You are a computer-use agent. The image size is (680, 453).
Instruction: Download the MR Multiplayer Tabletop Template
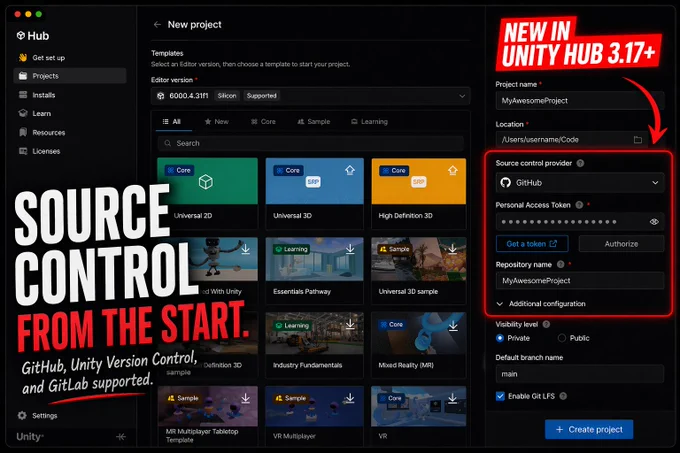pyautogui.click(x=245, y=398)
